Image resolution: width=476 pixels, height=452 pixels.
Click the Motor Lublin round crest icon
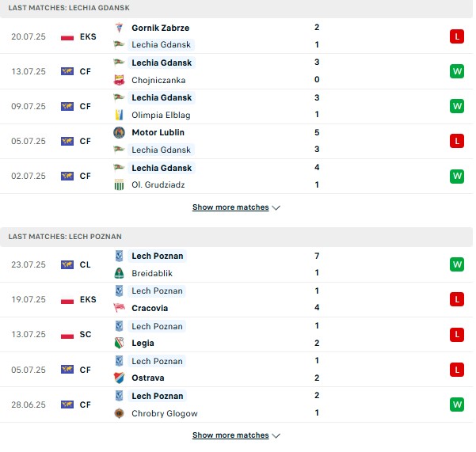[x=119, y=132]
